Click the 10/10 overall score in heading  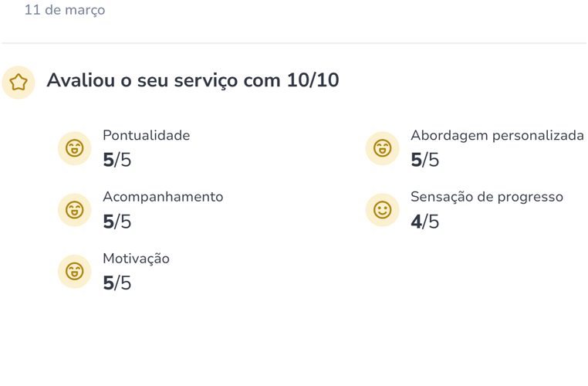coord(313,80)
